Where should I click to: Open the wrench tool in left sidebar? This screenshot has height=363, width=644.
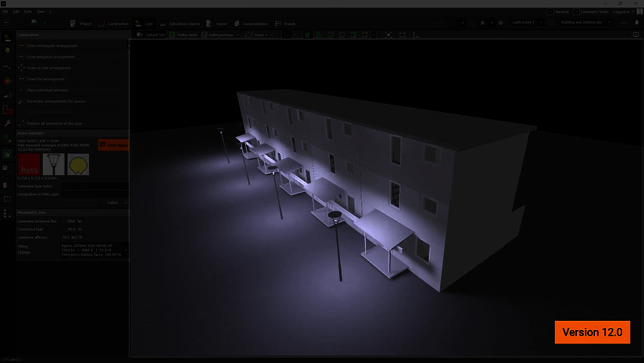pos(7,123)
